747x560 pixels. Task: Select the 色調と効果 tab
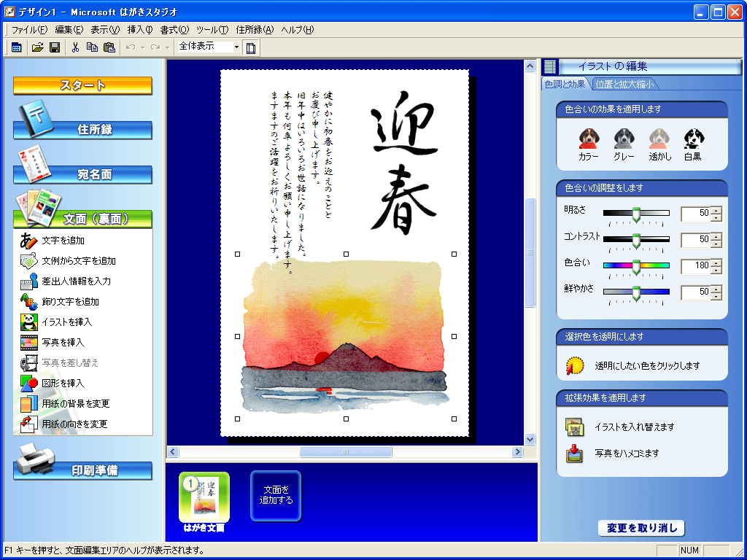coord(565,85)
